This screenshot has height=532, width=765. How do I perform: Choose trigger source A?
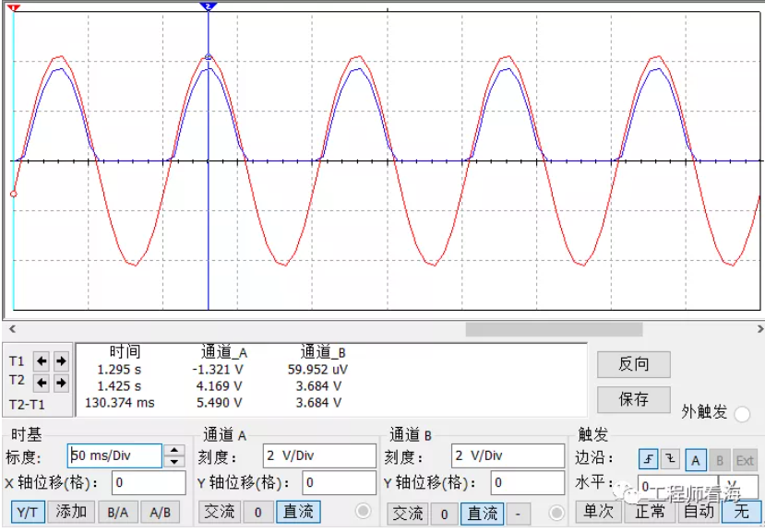696,460
